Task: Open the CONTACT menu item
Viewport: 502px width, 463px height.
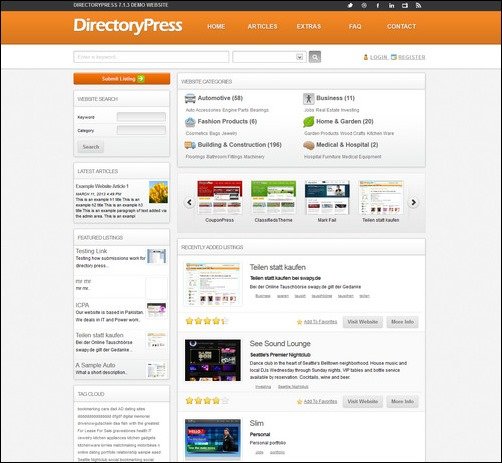Action: tap(401, 27)
